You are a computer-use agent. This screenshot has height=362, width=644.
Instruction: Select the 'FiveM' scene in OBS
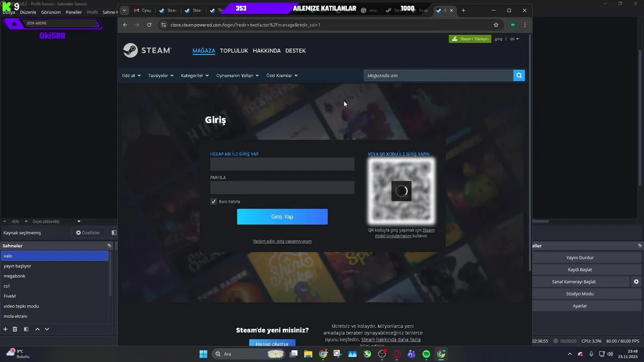55,296
